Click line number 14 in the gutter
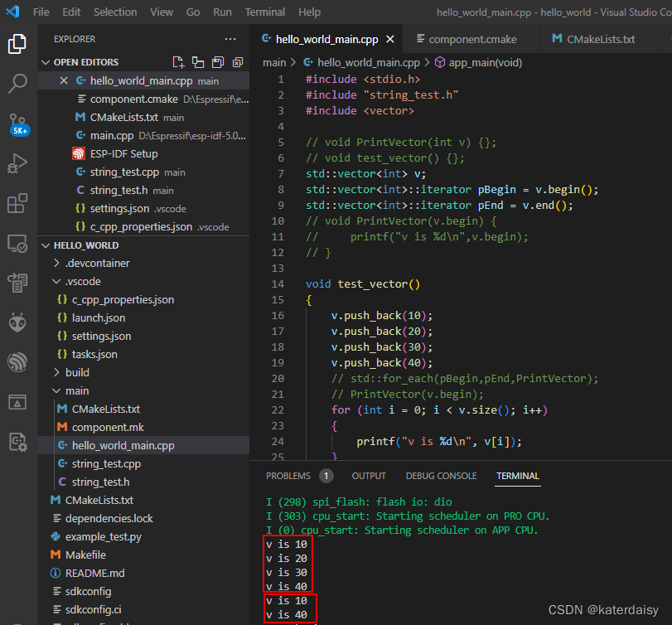Image resolution: width=672 pixels, height=625 pixels. 278,283
